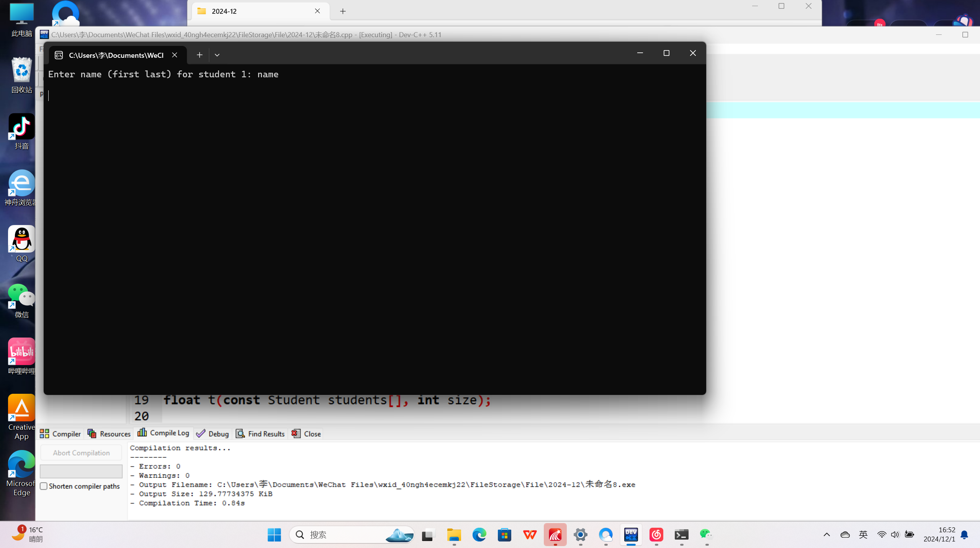The image size is (980, 548).
Task: Select the Compile Log tab
Action: pos(164,433)
